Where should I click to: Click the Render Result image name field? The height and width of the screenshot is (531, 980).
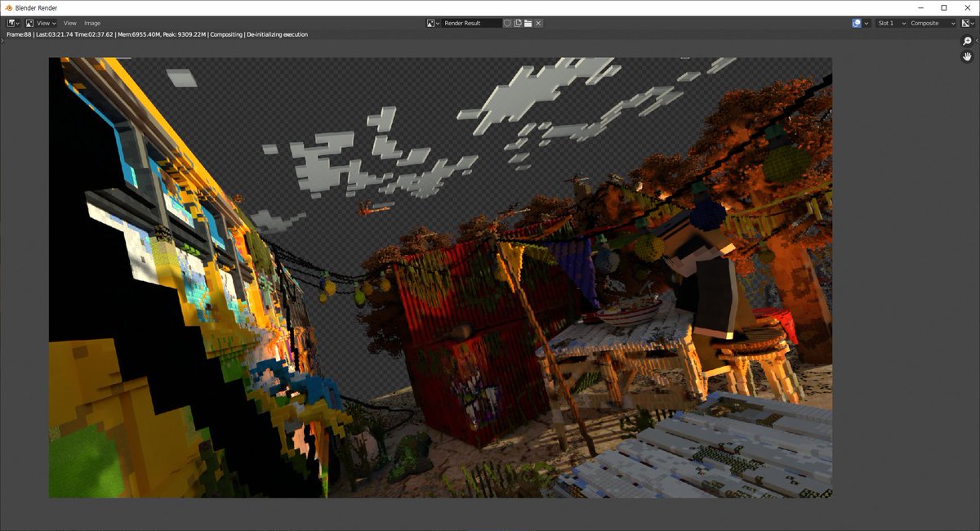[472, 23]
